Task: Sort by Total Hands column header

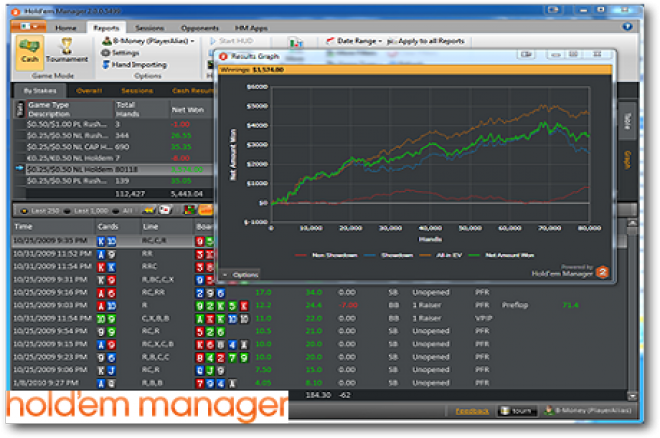Action: click(x=142, y=109)
